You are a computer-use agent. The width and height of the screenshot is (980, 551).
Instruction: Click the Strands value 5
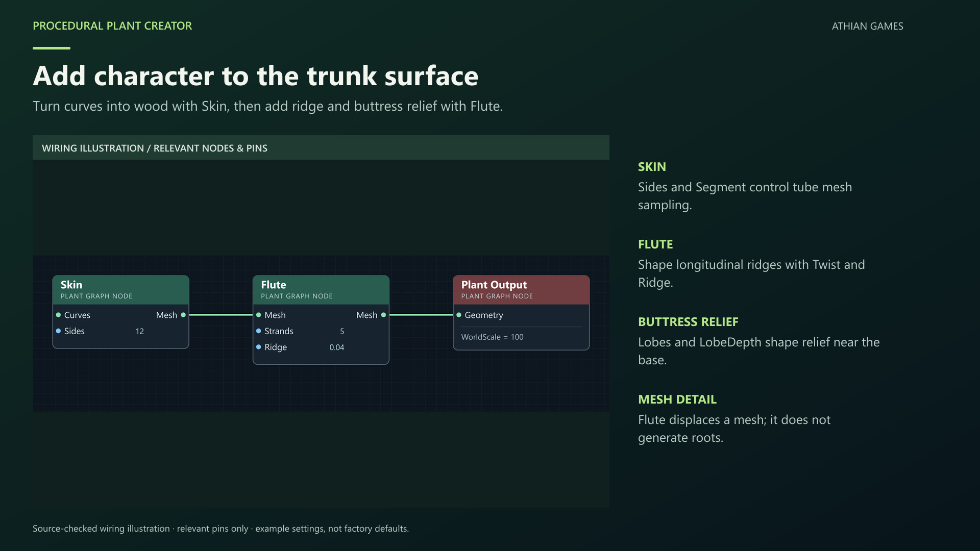[342, 331]
